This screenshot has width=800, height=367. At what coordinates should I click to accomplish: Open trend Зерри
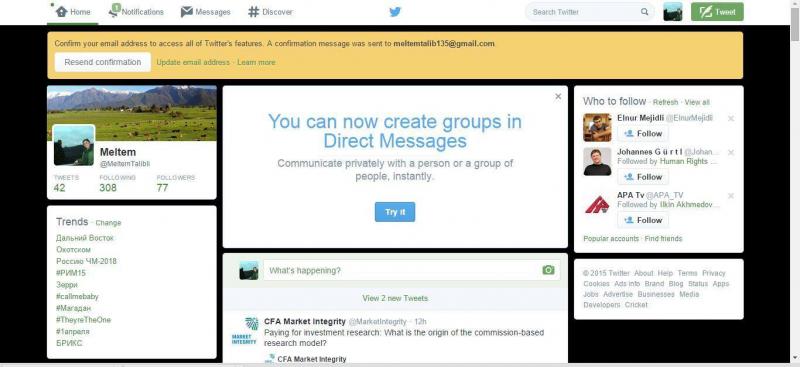(x=67, y=285)
